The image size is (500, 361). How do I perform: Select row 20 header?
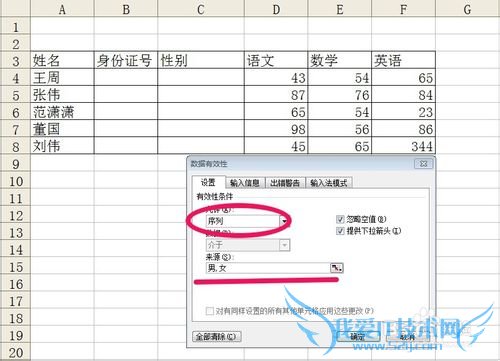pos(15,352)
